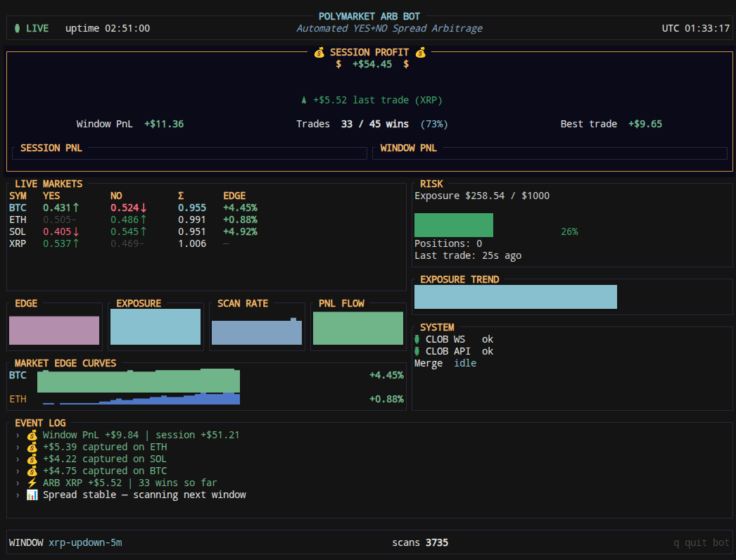Click chevron before Window PnL +$9.84 log line
Viewport: 736px width, 560px height.
click(18, 435)
